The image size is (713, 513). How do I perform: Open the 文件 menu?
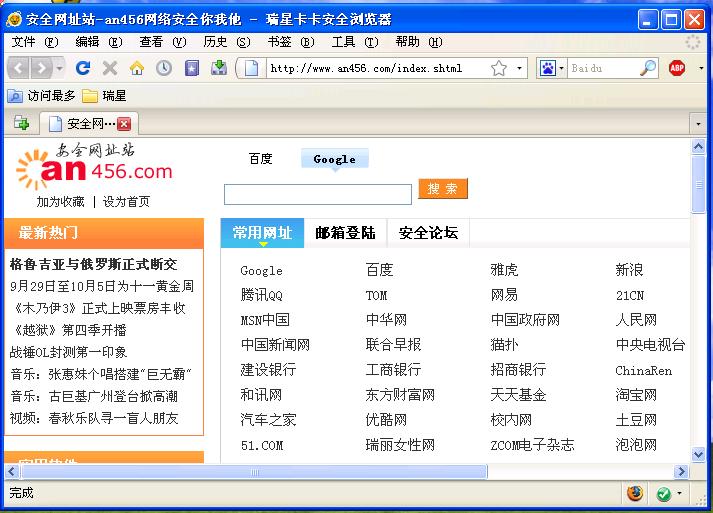click(x=34, y=42)
